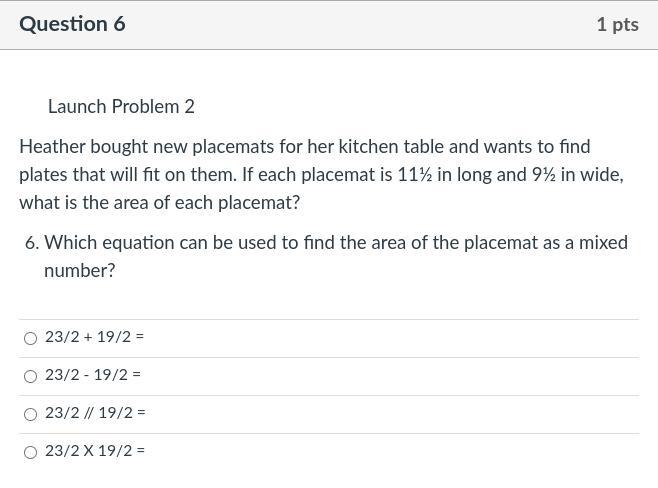Click the "23/2 - 19/2 =" answer label
The width and height of the screenshot is (658, 488).
pos(93,375)
